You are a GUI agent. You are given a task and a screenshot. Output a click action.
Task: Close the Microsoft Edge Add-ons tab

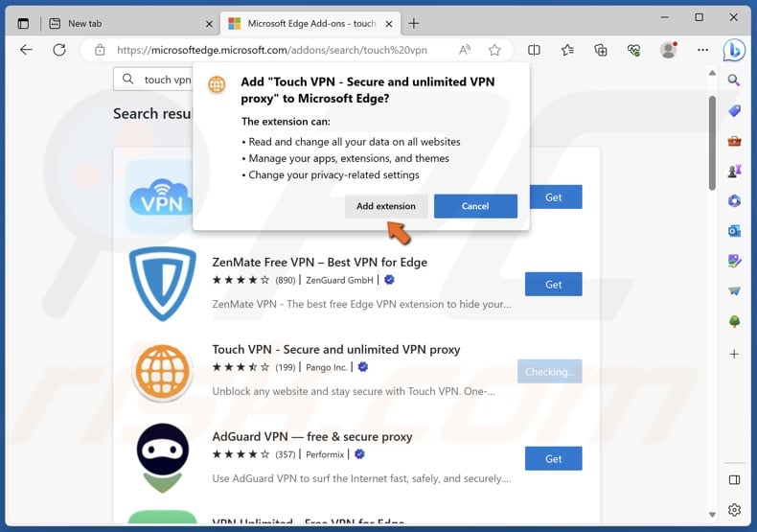point(389,24)
